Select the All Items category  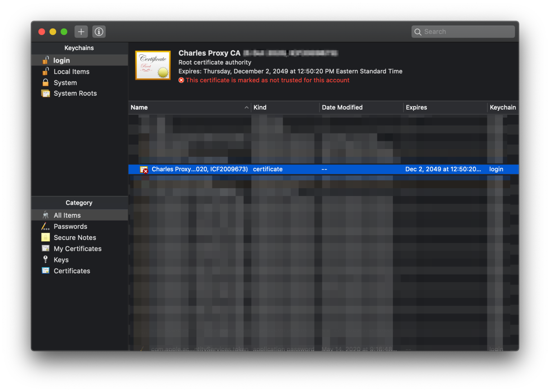tap(79, 215)
